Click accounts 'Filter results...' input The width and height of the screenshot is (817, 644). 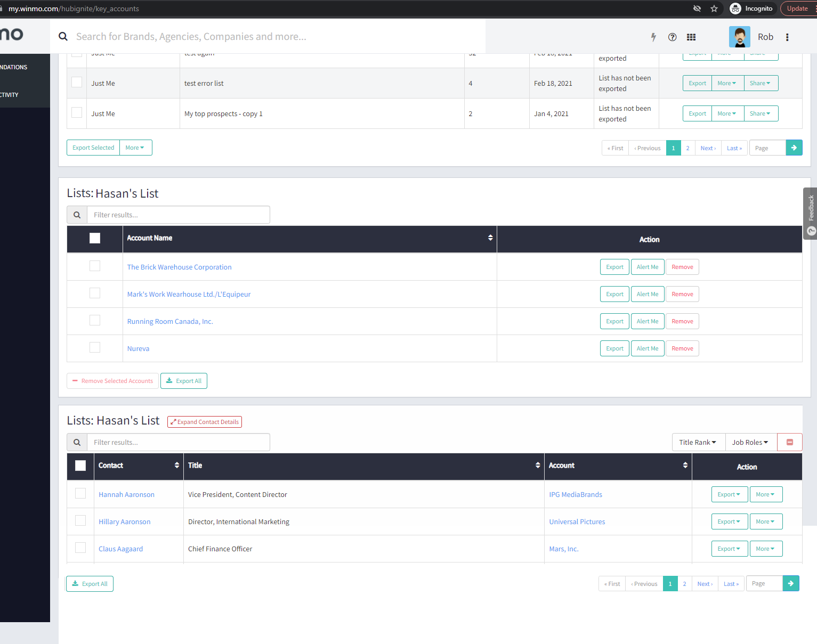click(179, 215)
